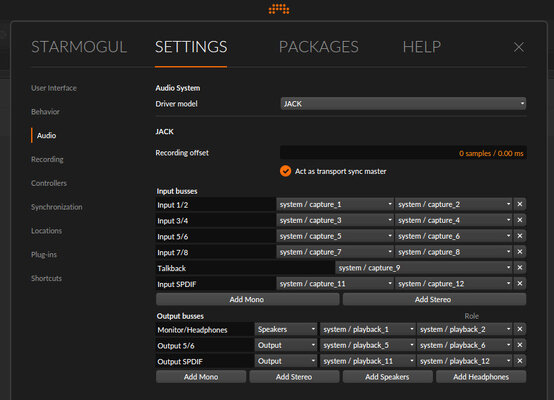
Task: Remove the Input 1/2 bus
Action: pos(520,204)
